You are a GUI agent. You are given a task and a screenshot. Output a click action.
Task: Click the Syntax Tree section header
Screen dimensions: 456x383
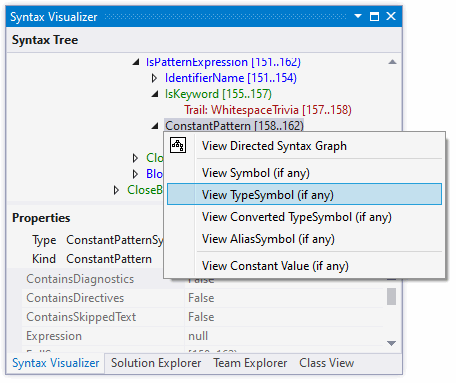(x=45, y=40)
